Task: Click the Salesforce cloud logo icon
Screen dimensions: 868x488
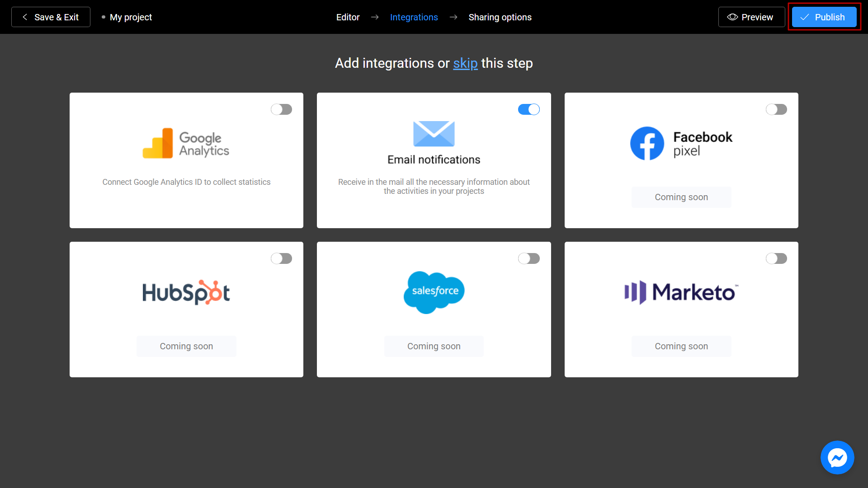Action: (x=434, y=292)
